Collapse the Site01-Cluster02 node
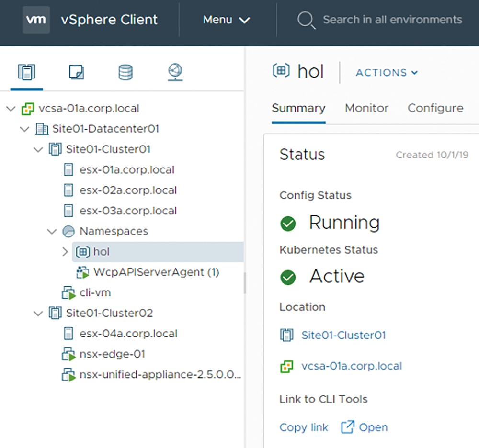Screen dimensions: 479x448 [x=38, y=314]
